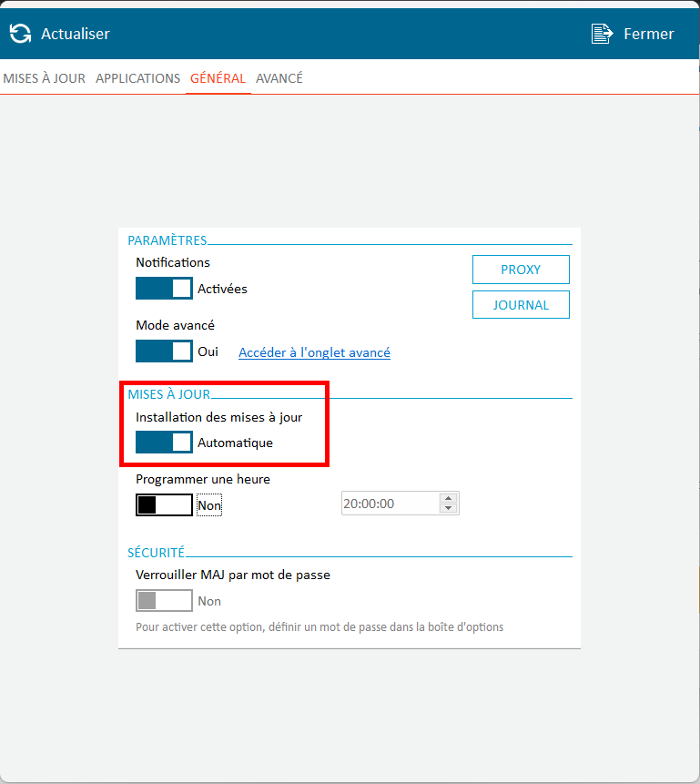
Task: Enable the Programmer une heure switch
Action: 164,505
